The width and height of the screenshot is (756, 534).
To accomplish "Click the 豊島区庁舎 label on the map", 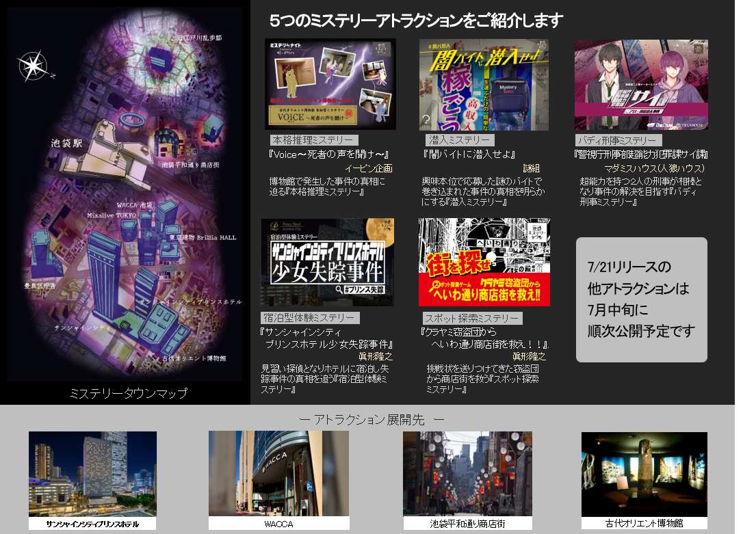I will tap(40, 286).
